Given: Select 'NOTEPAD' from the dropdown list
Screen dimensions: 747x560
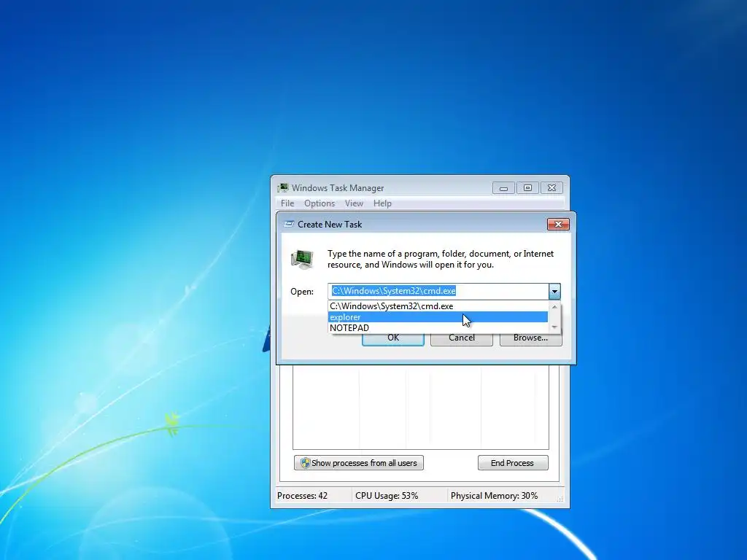Looking at the screenshot, I should 438,328.
